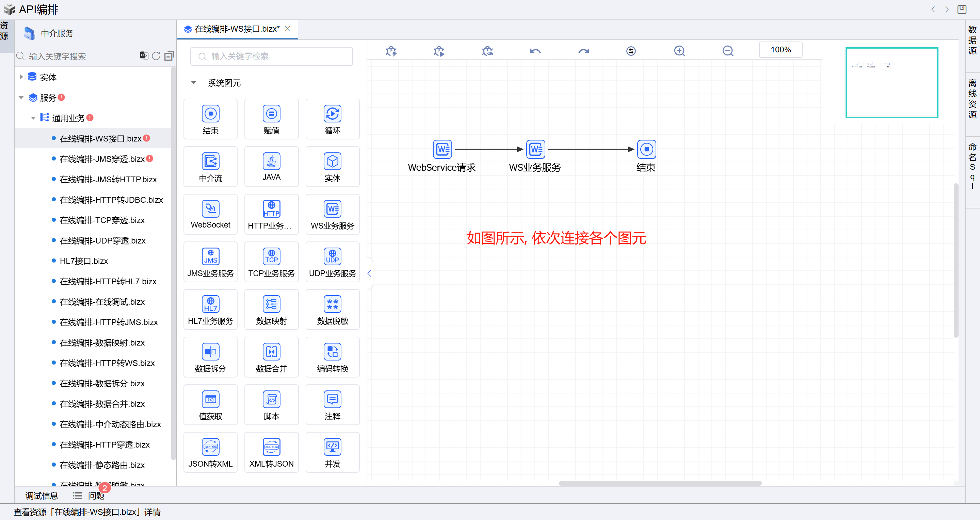Click the palette keyword search field
The image size is (980, 520).
point(271,56)
